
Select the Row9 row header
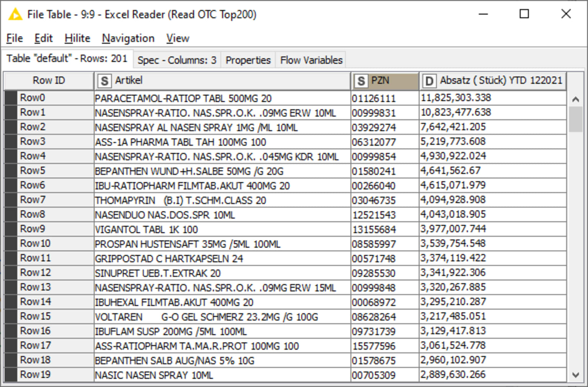point(49,229)
